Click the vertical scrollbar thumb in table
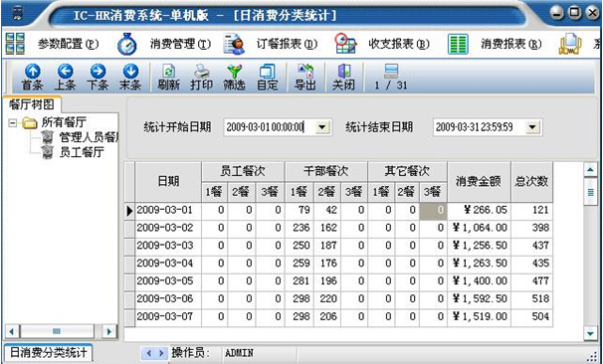Viewport: 603px width, 364px height. (591, 192)
